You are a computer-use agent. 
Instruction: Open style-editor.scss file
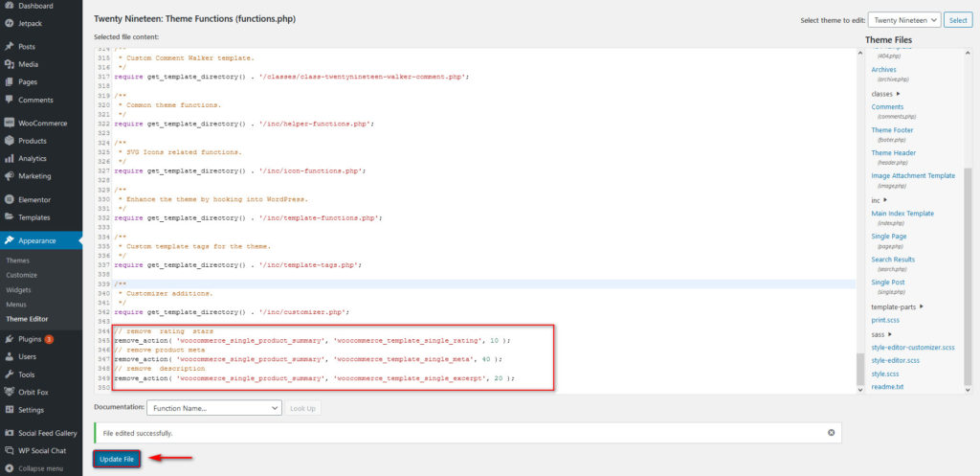pos(896,361)
